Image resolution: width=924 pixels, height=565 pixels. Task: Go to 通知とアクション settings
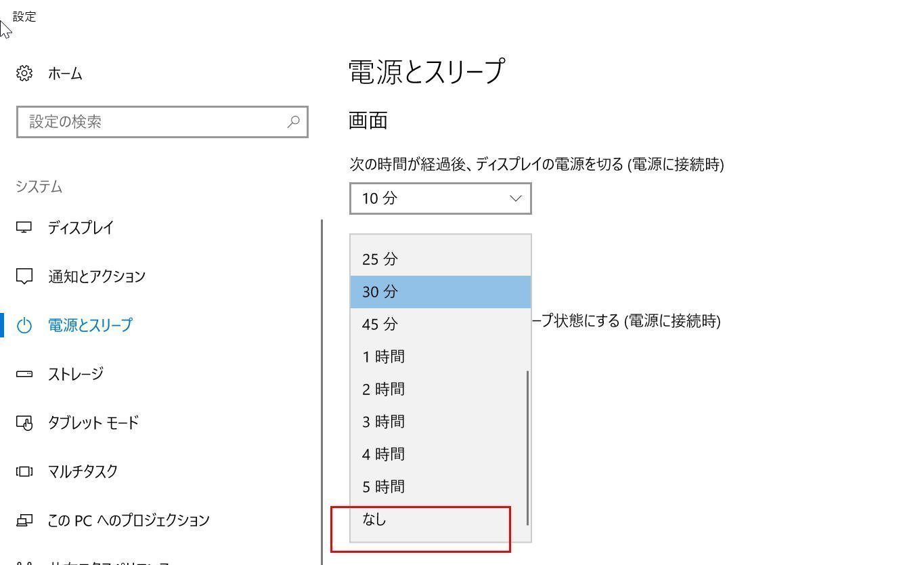(x=97, y=276)
